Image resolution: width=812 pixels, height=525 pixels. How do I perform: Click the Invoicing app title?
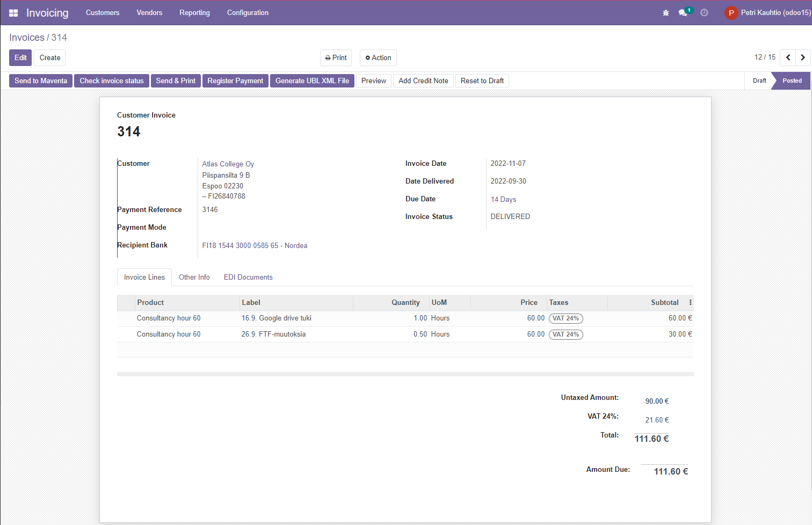(47, 13)
